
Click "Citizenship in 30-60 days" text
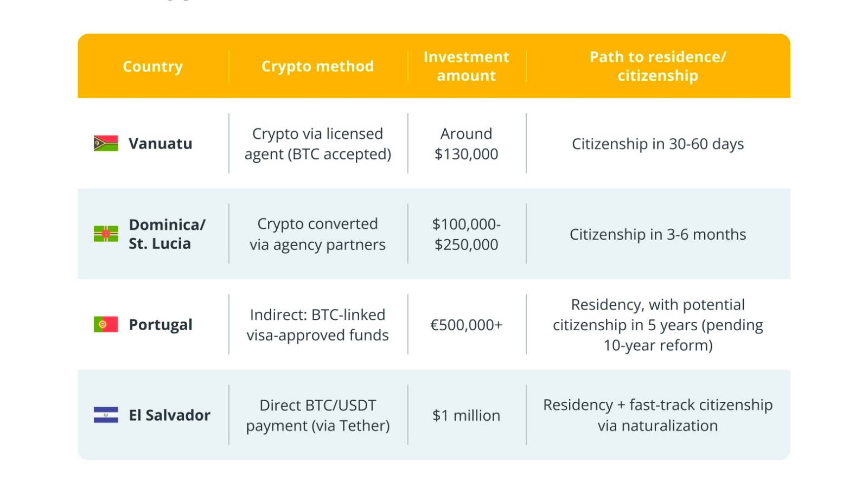pyautogui.click(x=658, y=144)
